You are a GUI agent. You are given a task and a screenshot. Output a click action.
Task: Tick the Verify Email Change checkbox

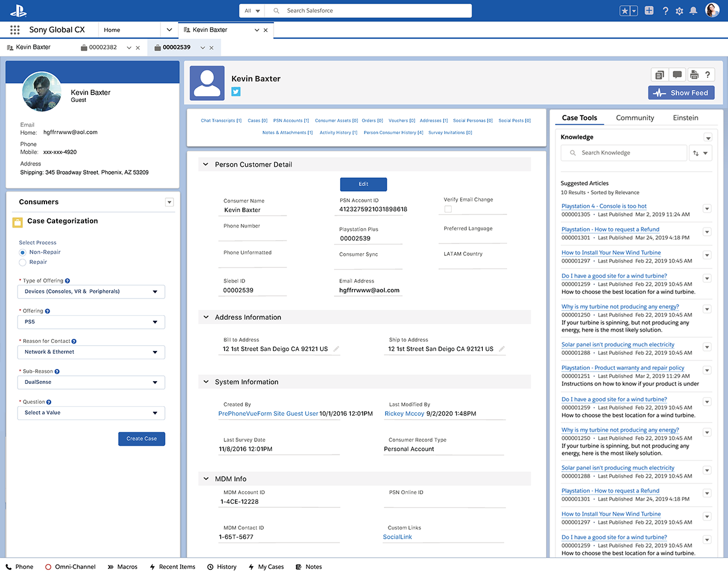coord(448,209)
